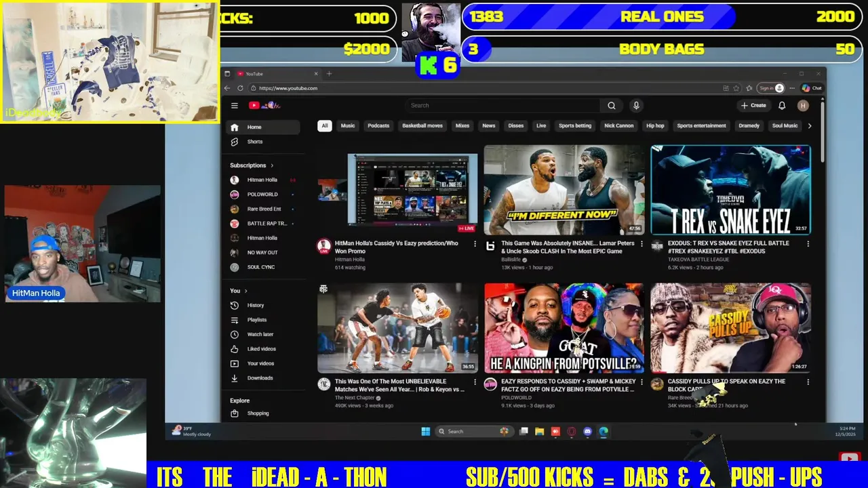Open File Explorer from taskbar
The width and height of the screenshot is (868, 488).
[x=539, y=431]
